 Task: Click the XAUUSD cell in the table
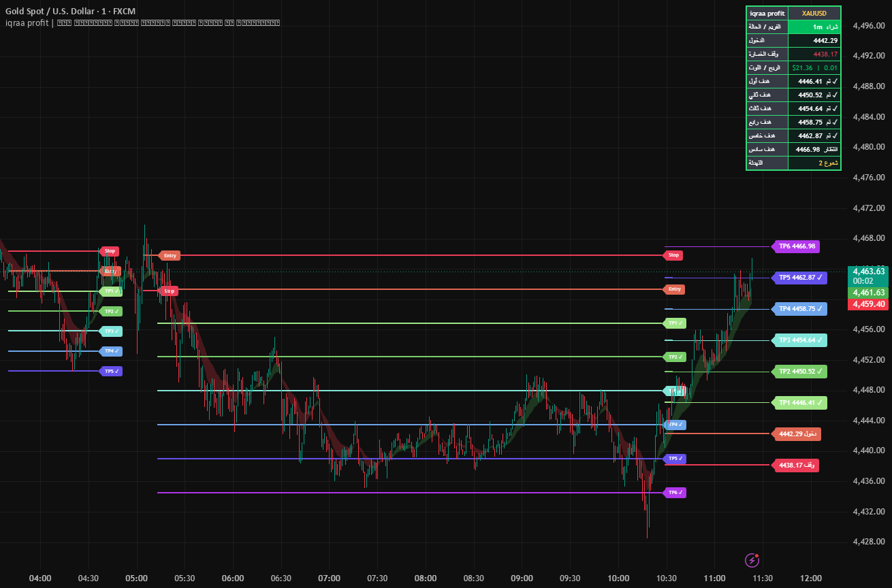point(814,13)
